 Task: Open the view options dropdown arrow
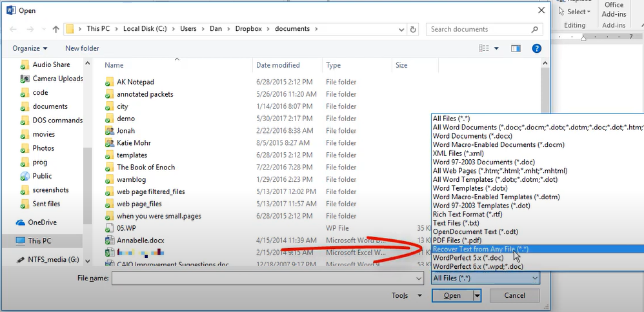[x=496, y=48]
